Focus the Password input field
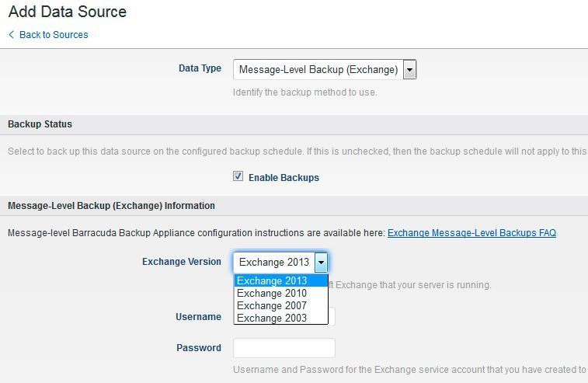Viewport: 588px width, 383px height. [284, 348]
